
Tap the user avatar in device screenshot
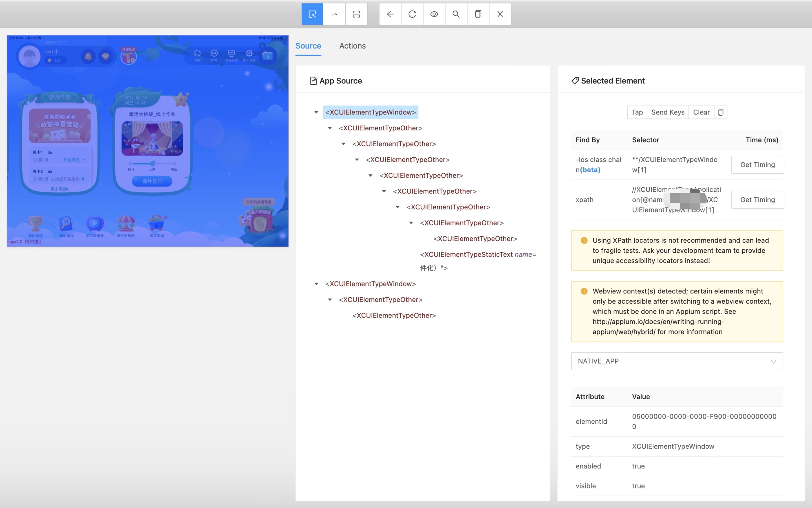(30, 56)
